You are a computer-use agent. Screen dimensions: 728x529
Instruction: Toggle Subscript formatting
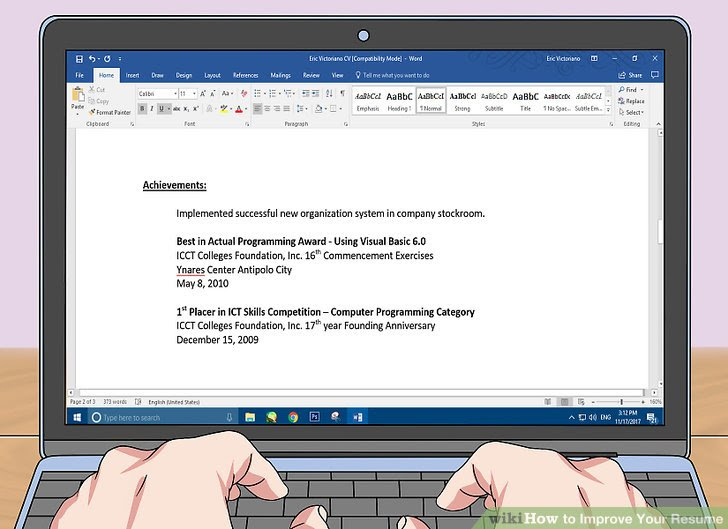click(186, 109)
